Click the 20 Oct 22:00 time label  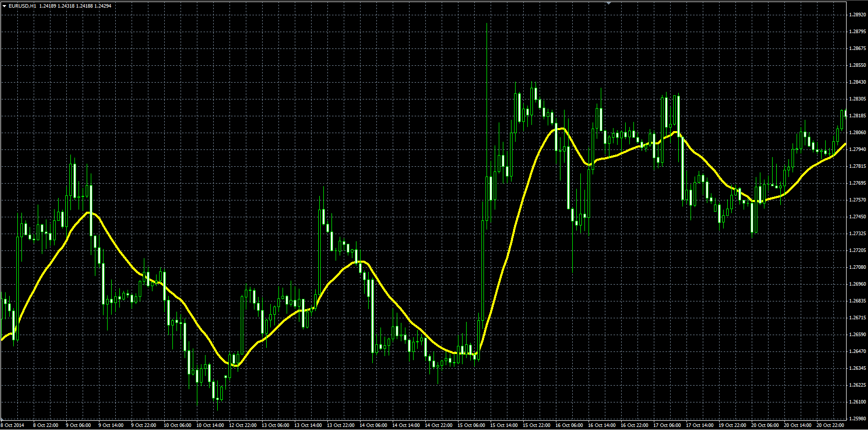tap(830, 425)
